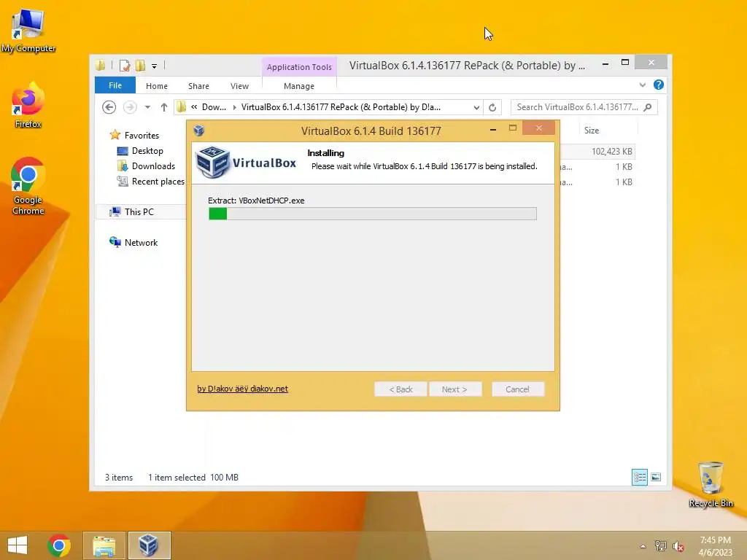Screen dimensions: 747x560
Task: Open Customize Quick Access Toolbar dropdown
Action: click(155, 66)
